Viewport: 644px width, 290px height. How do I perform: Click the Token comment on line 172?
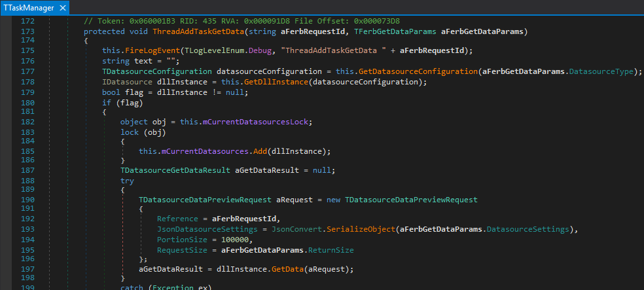coord(242,21)
